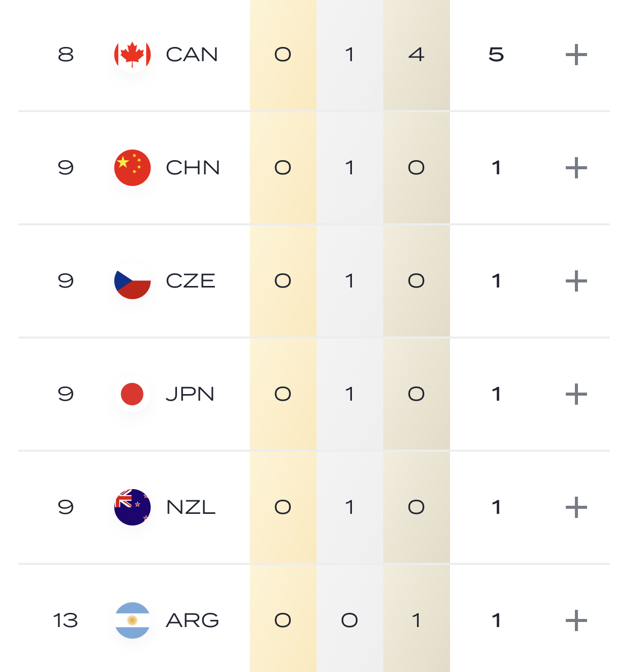This screenshot has height=672, width=628.
Task: Click the Japan flag icon
Action: 132,394
